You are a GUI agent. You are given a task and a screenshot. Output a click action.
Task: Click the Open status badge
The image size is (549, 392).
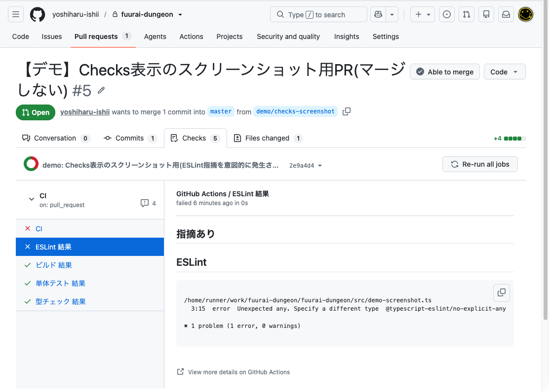36,112
